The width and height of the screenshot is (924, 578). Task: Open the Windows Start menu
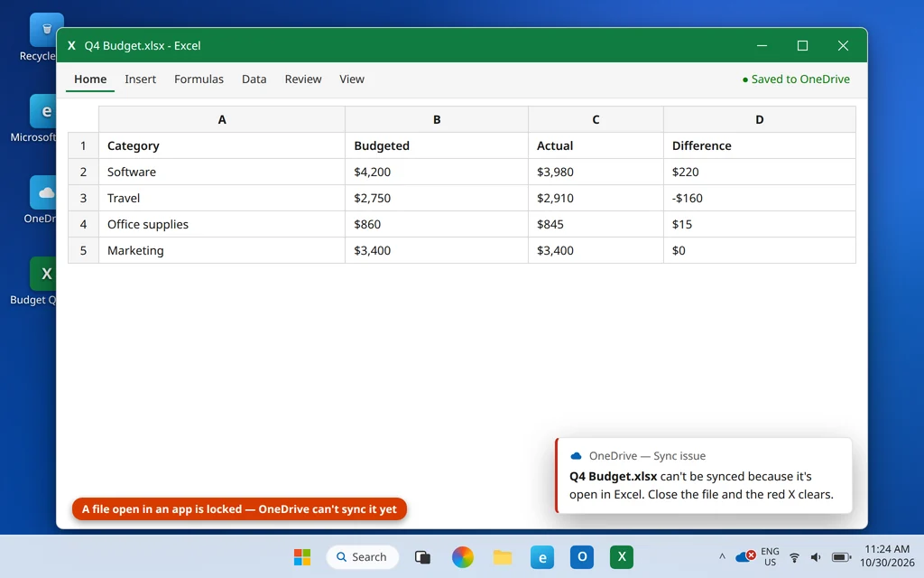pos(302,556)
